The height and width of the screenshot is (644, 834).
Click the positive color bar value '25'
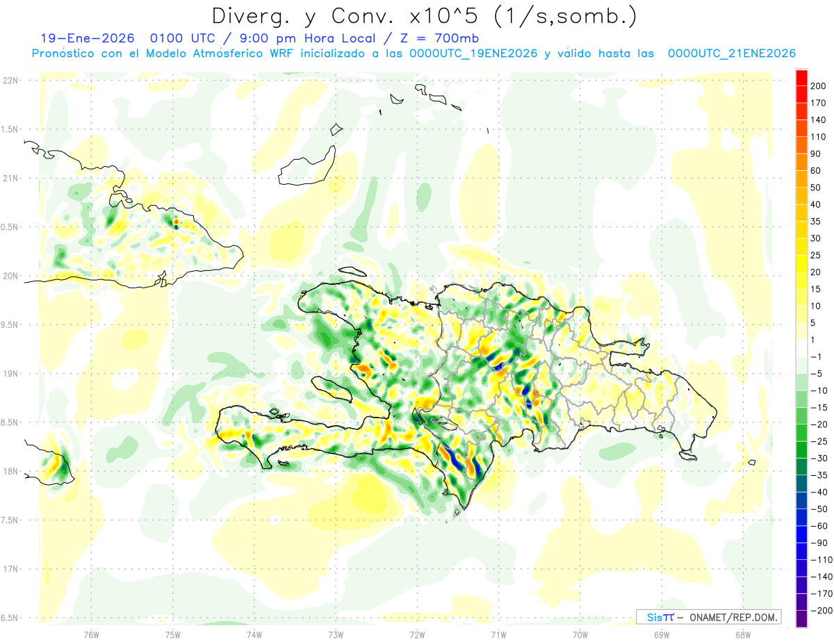[816, 256]
